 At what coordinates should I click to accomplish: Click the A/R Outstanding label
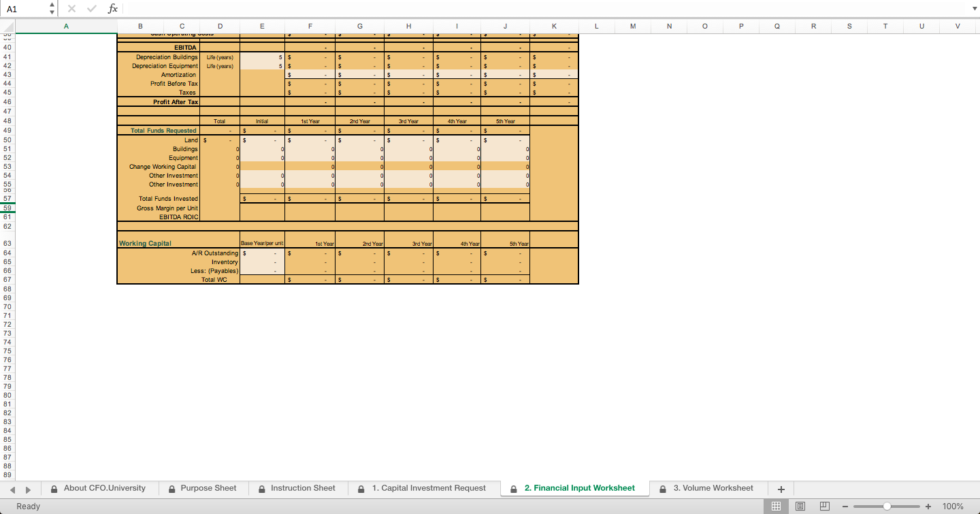(215, 253)
